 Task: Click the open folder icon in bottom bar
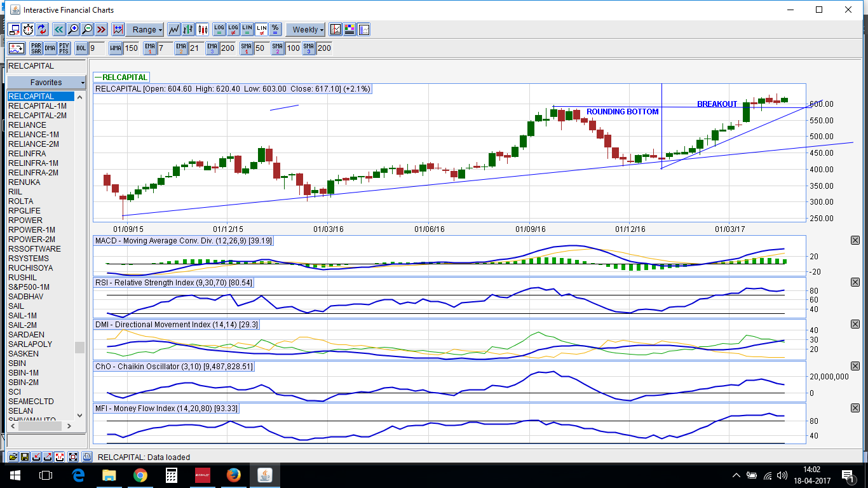click(x=13, y=456)
